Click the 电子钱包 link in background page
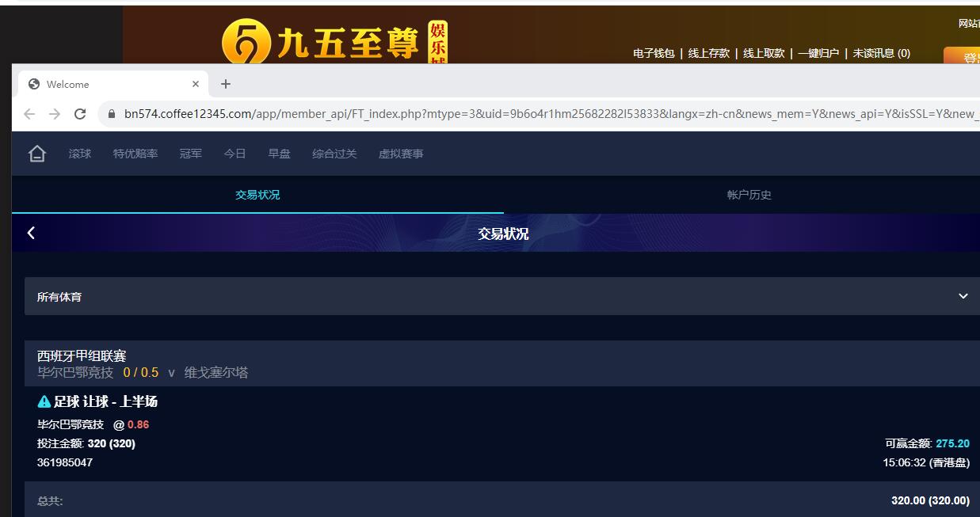This screenshot has width=980, height=517. pos(654,53)
